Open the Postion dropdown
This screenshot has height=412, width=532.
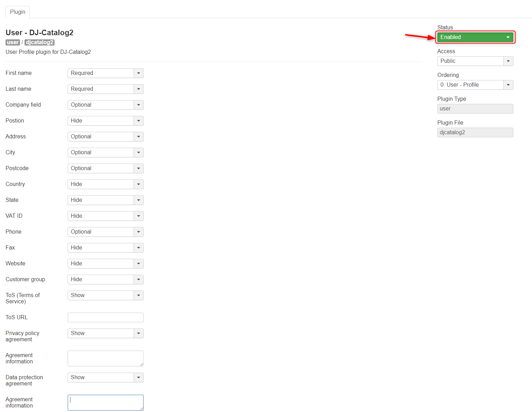pos(106,121)
